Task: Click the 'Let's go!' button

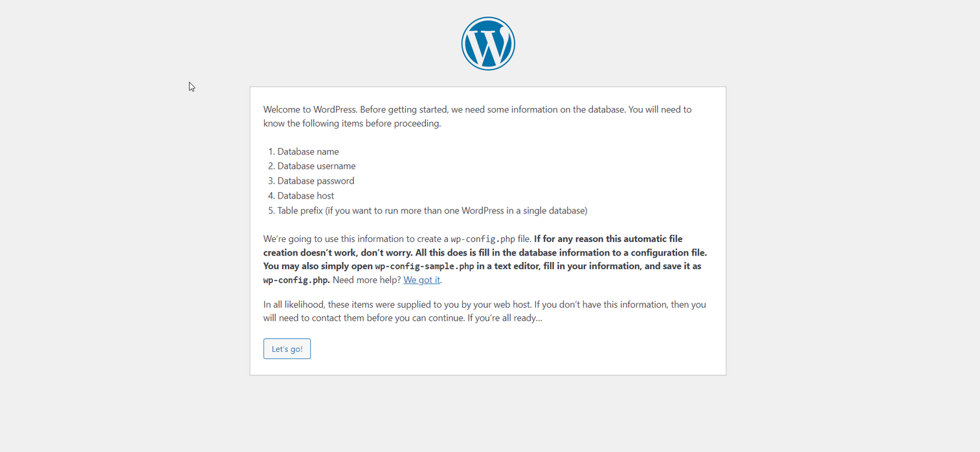Action: (287, 348)
